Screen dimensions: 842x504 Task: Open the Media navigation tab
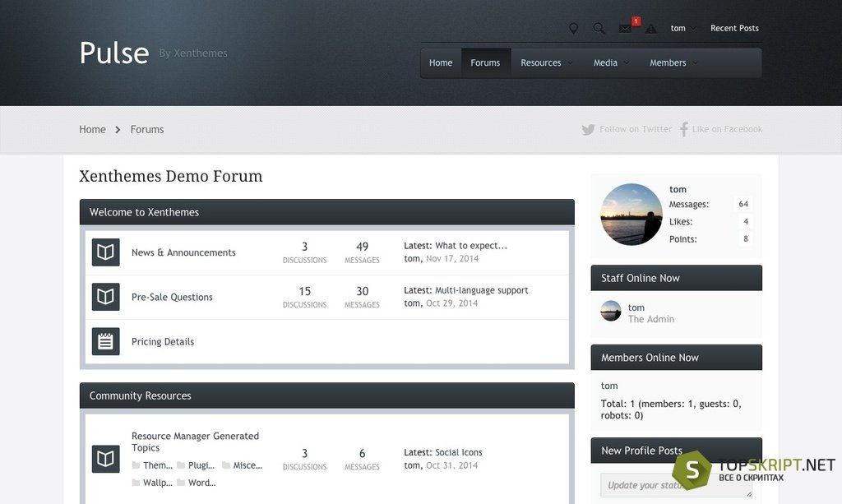tap(605, 62)
